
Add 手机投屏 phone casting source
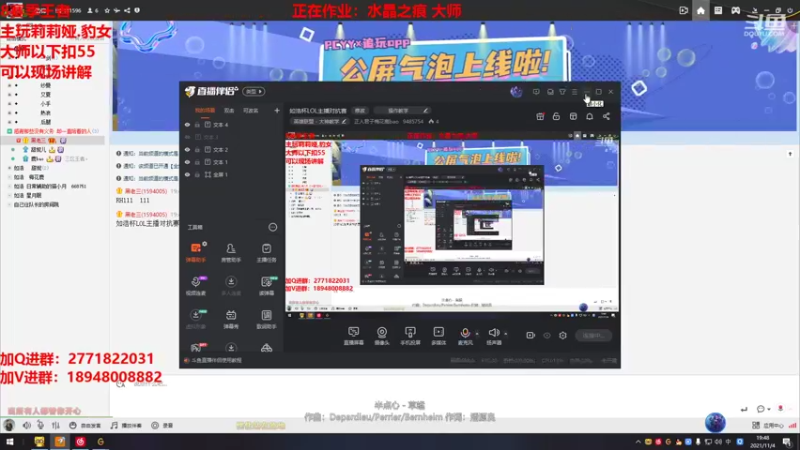pyautogui.click(x=410, y=336)
